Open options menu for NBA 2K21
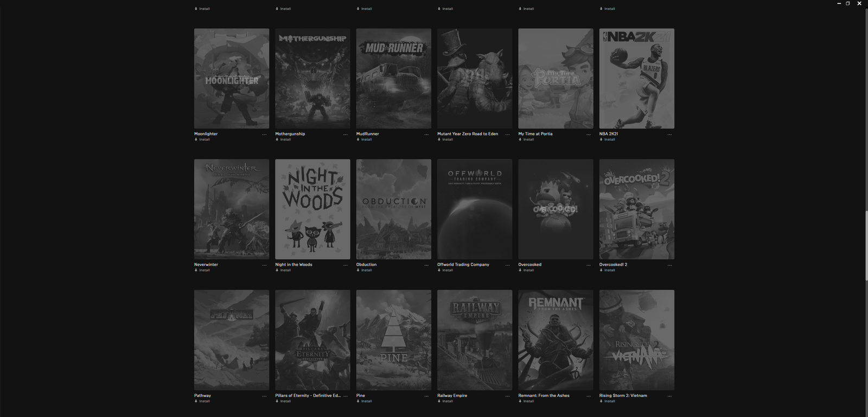Screen dimensions: 868x417 669,134
